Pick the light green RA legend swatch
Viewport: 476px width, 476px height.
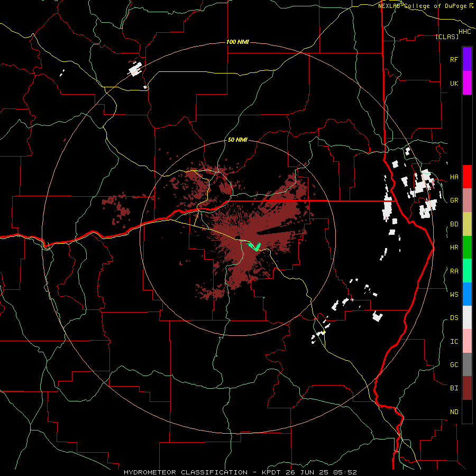coord(467,271)
